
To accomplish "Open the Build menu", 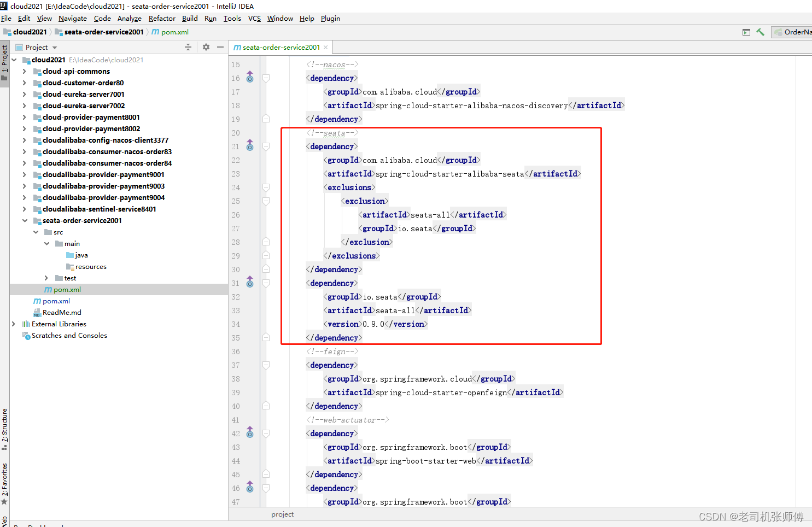I will pos(190,19).
